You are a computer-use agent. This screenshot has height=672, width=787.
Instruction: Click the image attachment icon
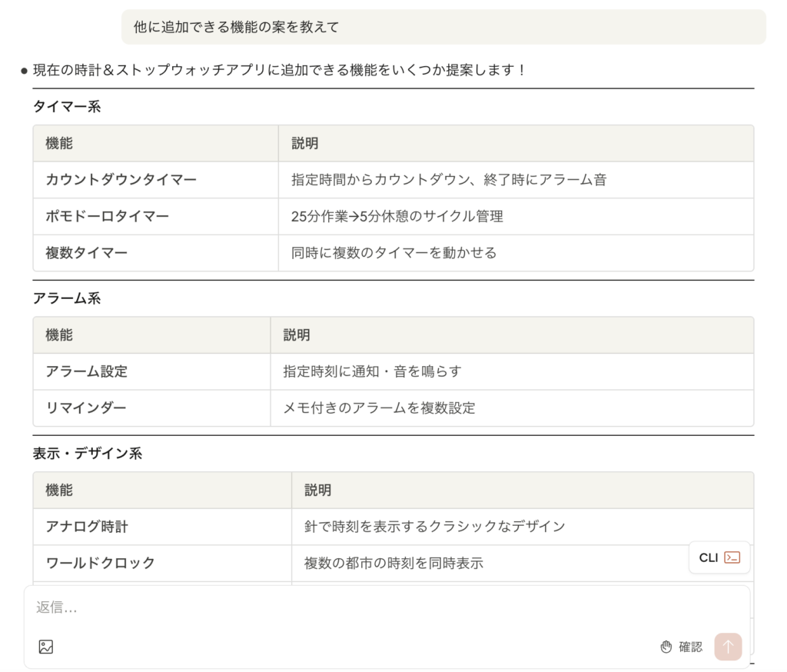[x=46, y=647]
